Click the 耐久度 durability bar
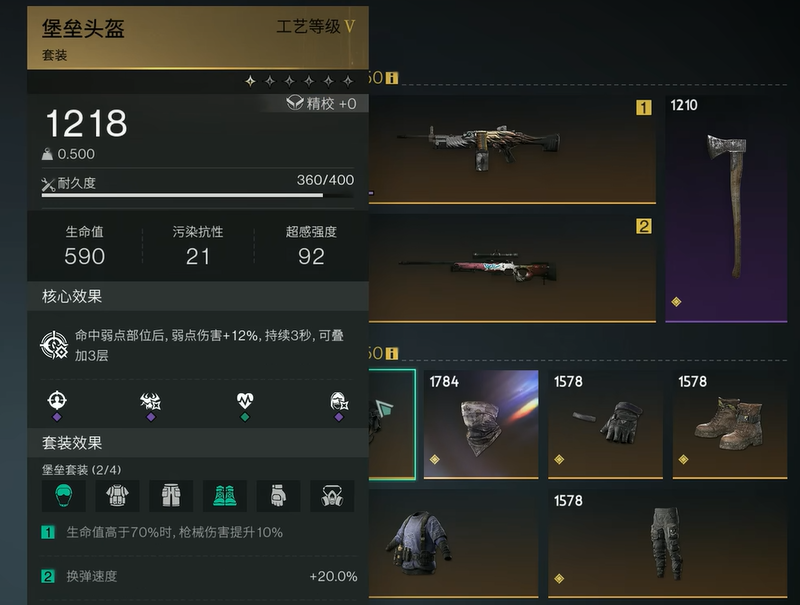The width and height of the screenshot is (800, 605). click(x=197, y=195)
